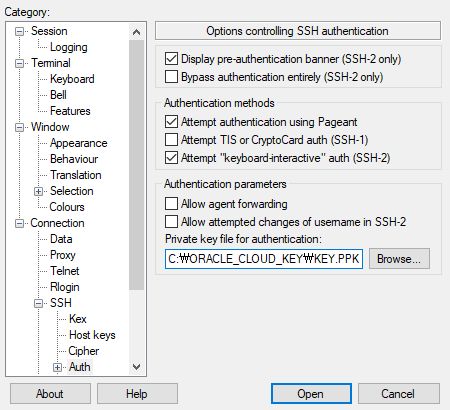Collapse the Window tree node
Screen dimensions: 450x410
pyautogui.click(x=20, y=127)
